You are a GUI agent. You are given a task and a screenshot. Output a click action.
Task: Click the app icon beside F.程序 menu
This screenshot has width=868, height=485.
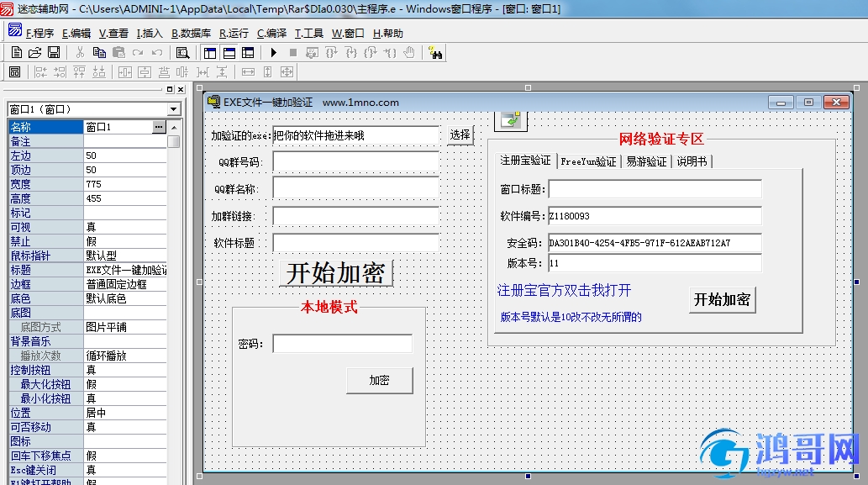coord(15,30)
